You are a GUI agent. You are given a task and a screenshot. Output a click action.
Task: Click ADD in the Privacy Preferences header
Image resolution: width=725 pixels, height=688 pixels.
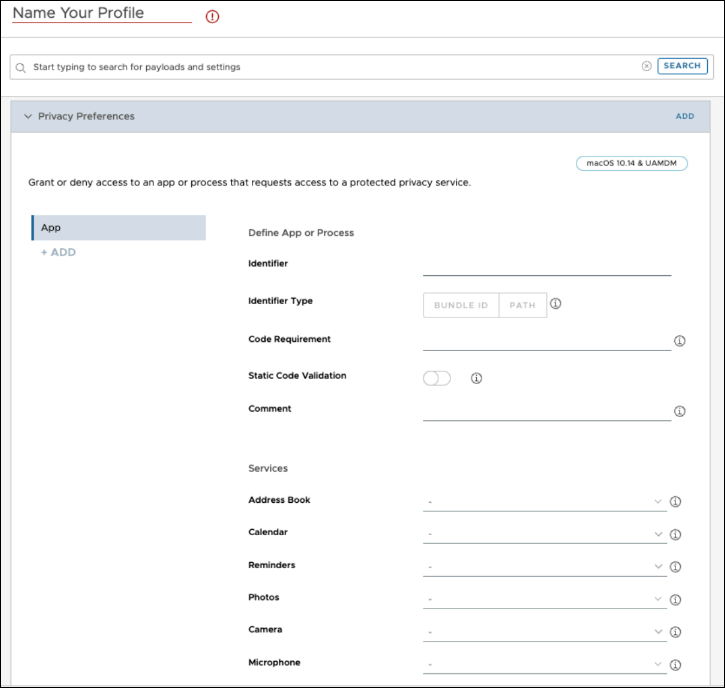pyautogui.click(x=684, y=116)
